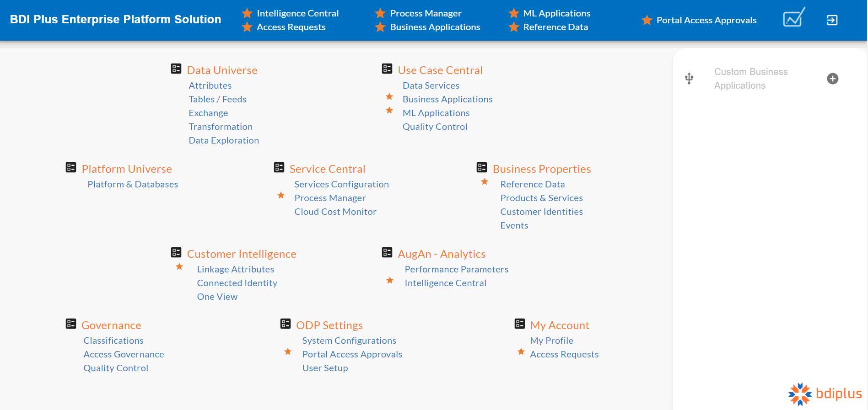Toggle favorite star beside Access Requests in My Account
868x410 pixels.
point(521,352)
